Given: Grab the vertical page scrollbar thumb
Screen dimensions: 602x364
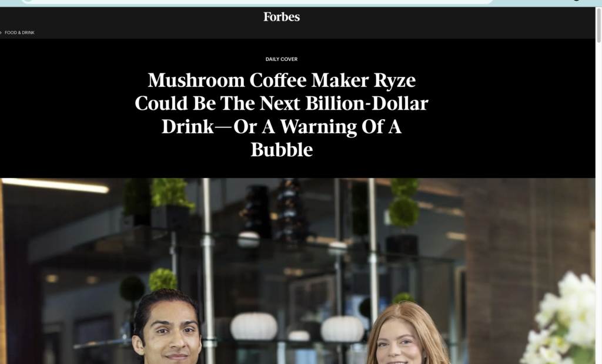Looking at the screenshot, I should pos(598,25).
